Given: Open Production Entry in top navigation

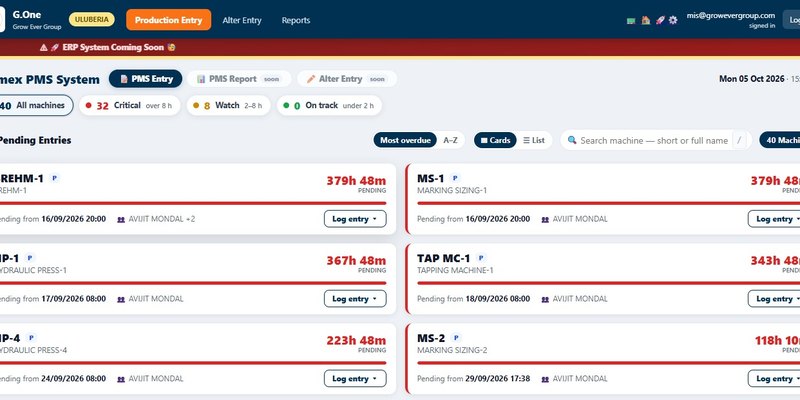Looking at the screenshot, I should point(168,20).
